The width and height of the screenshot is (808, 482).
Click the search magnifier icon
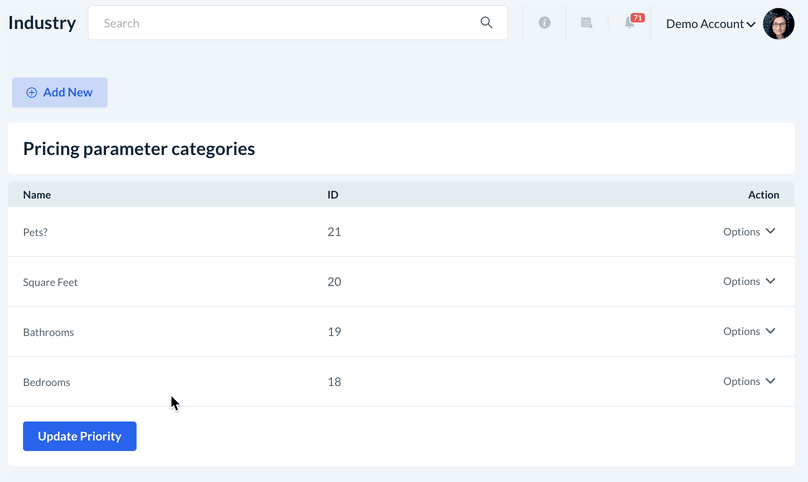pos(487,23)
